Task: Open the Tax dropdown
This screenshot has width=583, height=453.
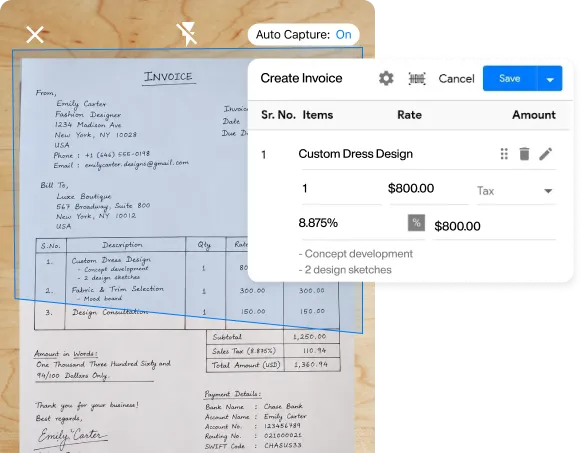Action: tap(516, 191)
